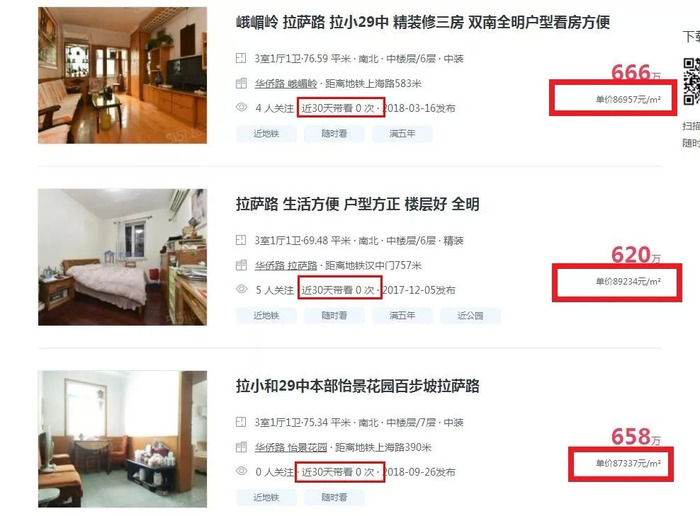Click building icon beside 华侨路 拉萨路

[241, 265]
